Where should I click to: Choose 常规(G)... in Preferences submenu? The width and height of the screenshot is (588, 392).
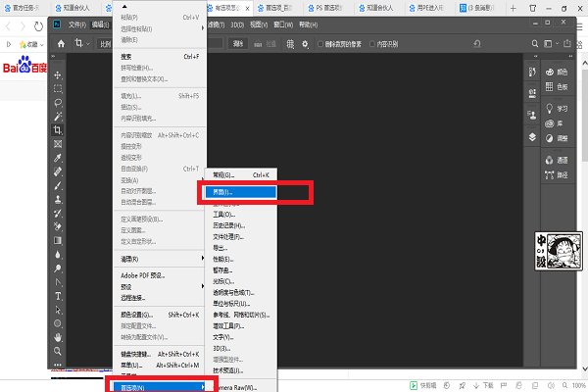click(x=240, y=174)
